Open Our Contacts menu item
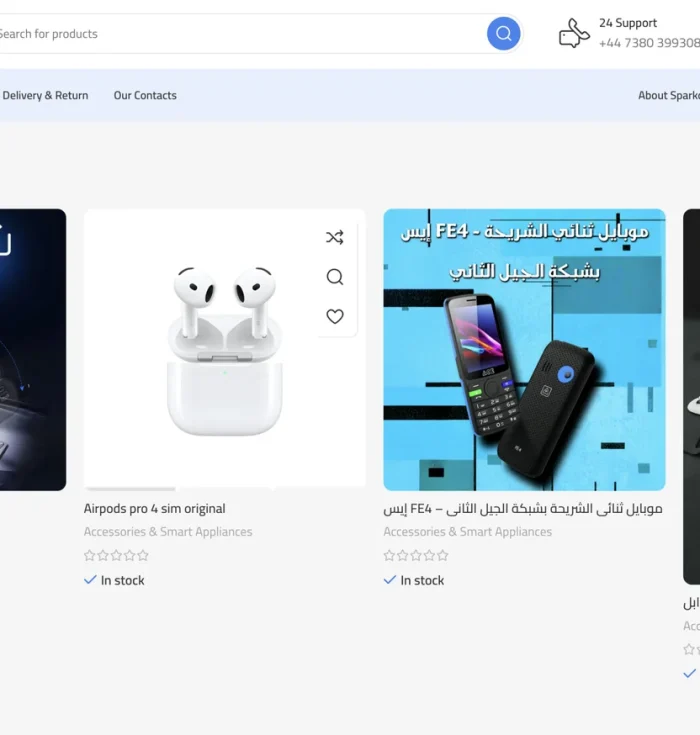700x735 pixels. pos(145,95)
